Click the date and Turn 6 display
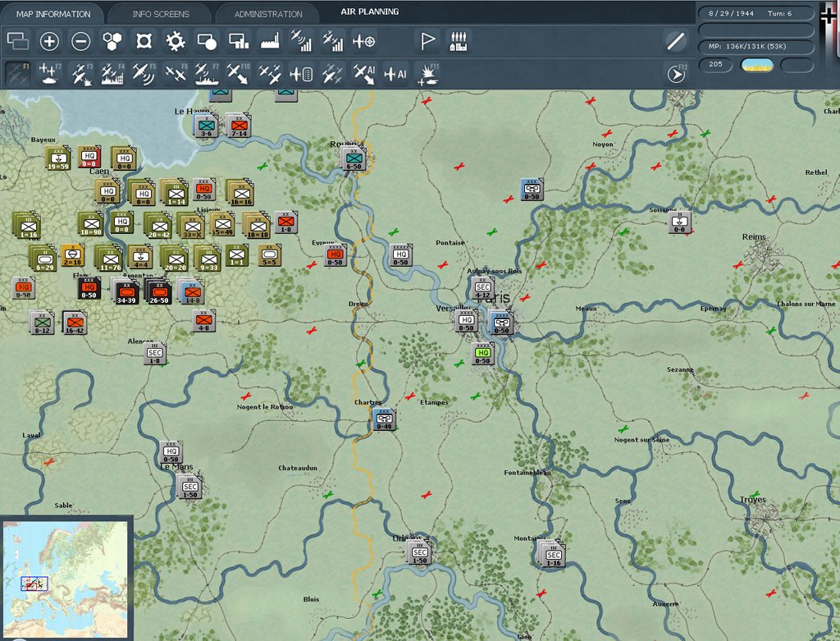Screen dimensions: 840x641 click(x=756, y=13)
